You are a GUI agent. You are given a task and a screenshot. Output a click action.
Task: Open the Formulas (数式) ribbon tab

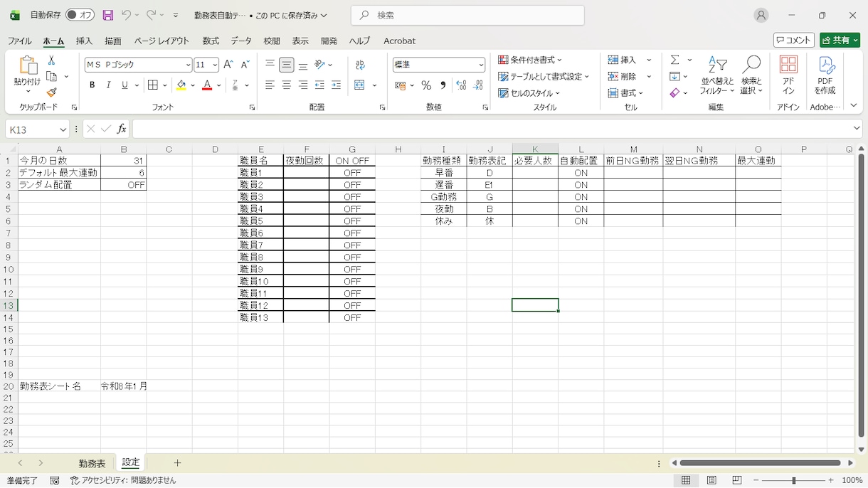click(211, 41)
